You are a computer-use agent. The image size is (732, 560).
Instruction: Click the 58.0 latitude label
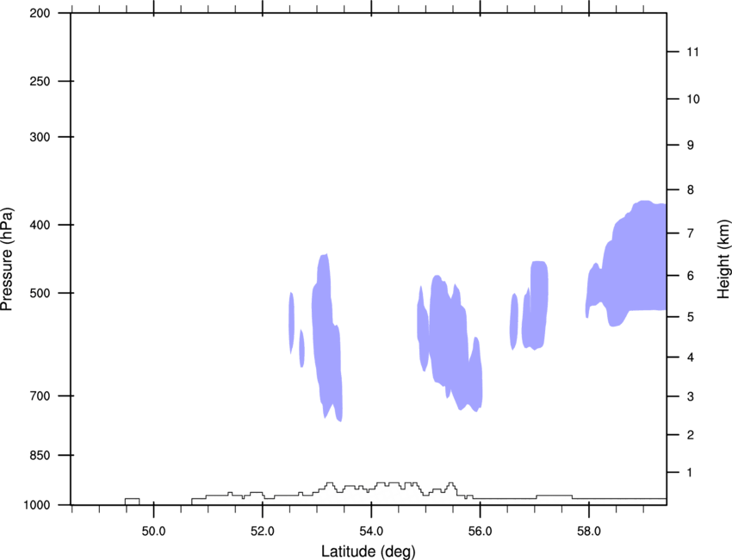tap(589, 532)
